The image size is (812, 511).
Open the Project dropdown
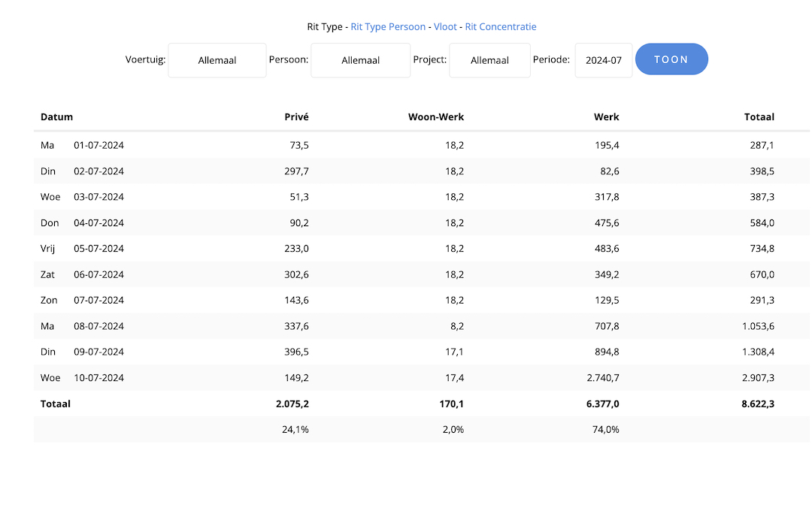tap(489, 60)
